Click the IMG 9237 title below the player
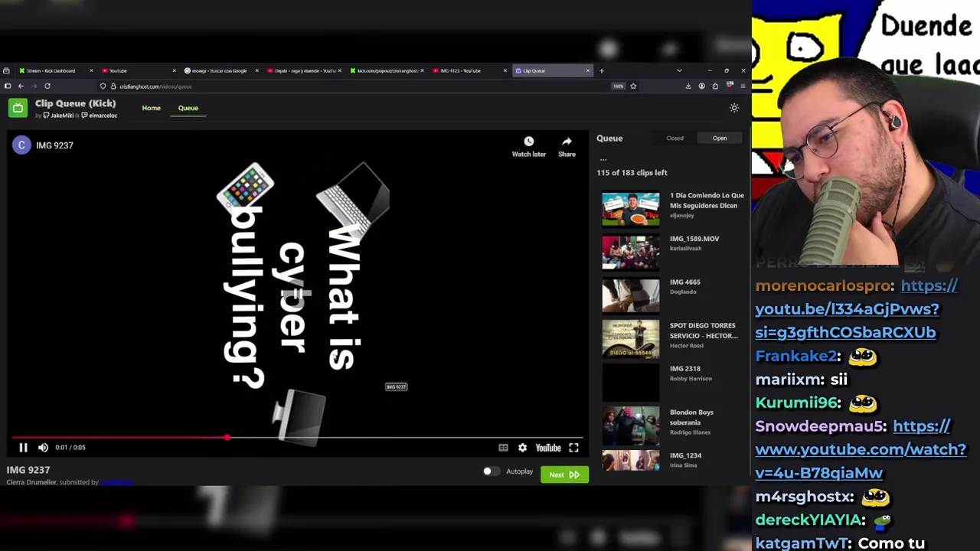This screenshot has width=980, height=551. (28, 470)
